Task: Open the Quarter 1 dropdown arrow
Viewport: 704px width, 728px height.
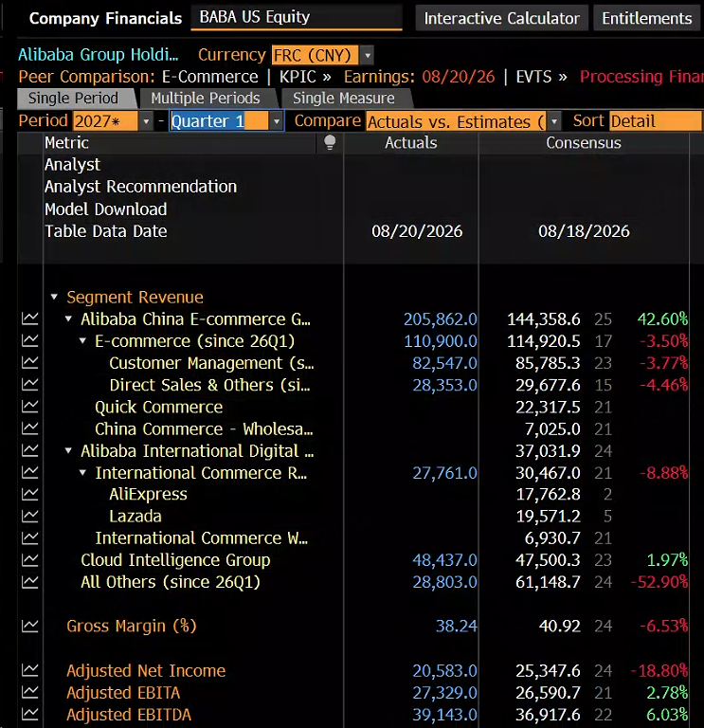Action: click(276, 121)
